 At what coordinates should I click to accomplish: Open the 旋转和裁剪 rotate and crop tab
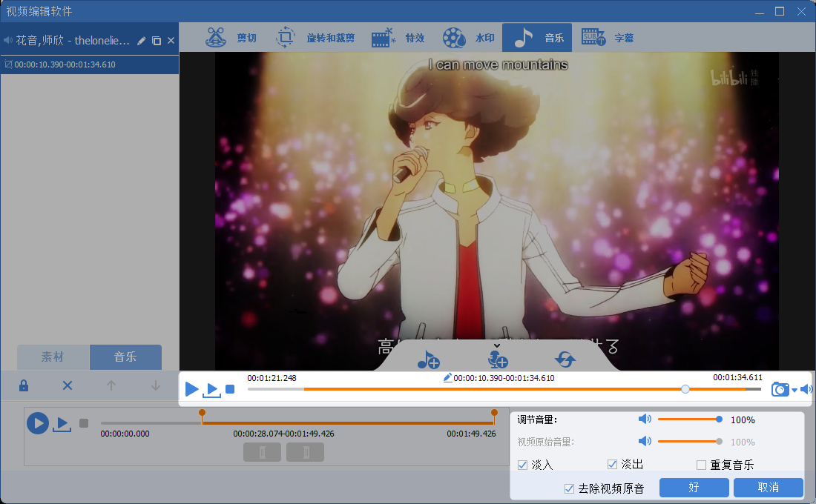[315, 38]
